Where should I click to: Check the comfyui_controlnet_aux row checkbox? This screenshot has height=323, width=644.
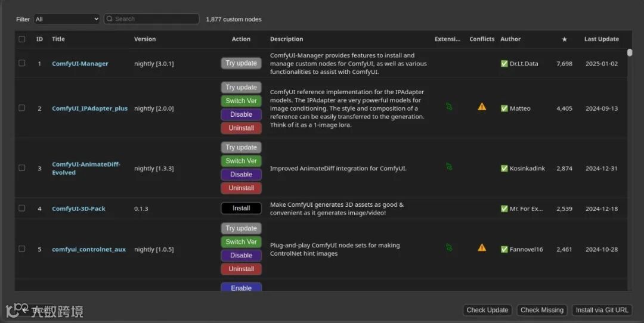[22, 249]
